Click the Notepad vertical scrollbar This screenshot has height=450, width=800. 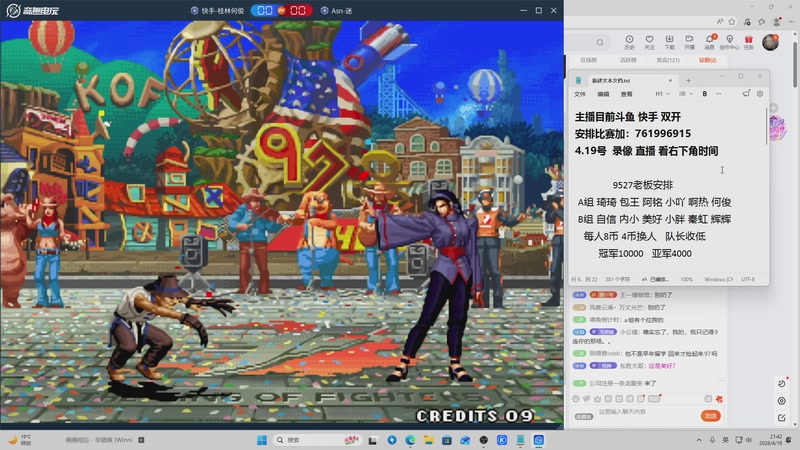click(x=766, y=128)
